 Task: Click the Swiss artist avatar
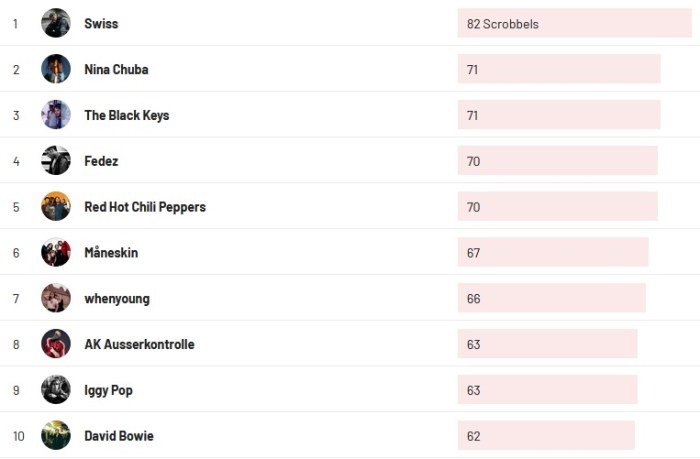click(56, 23)
